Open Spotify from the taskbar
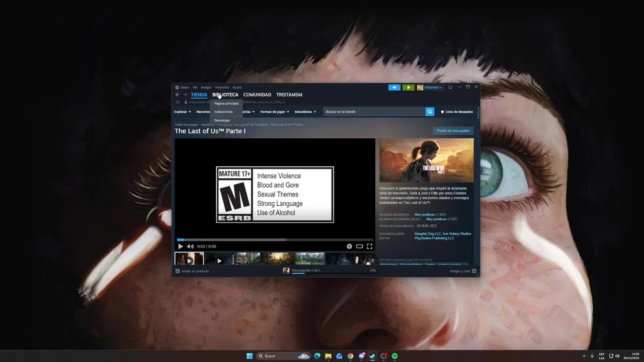Image resolution: width=644 pixels, height=362 pixels. click(395, 356)
